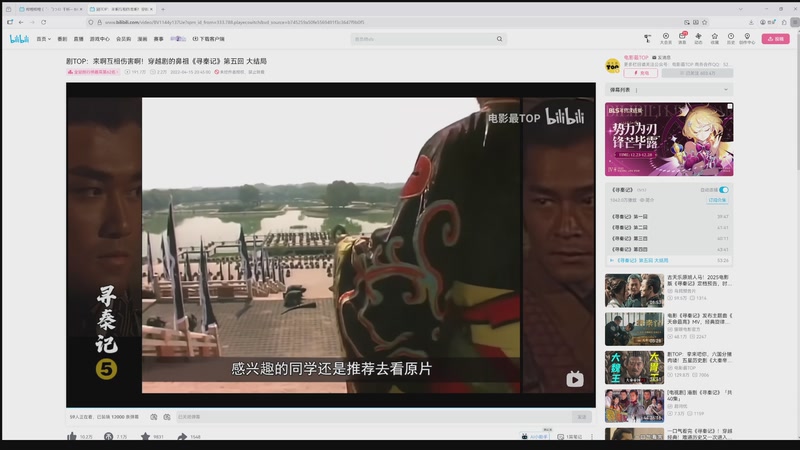Open browser hamburger menu
This screenshot has height=450, width=800.
[x=795, y=22]
